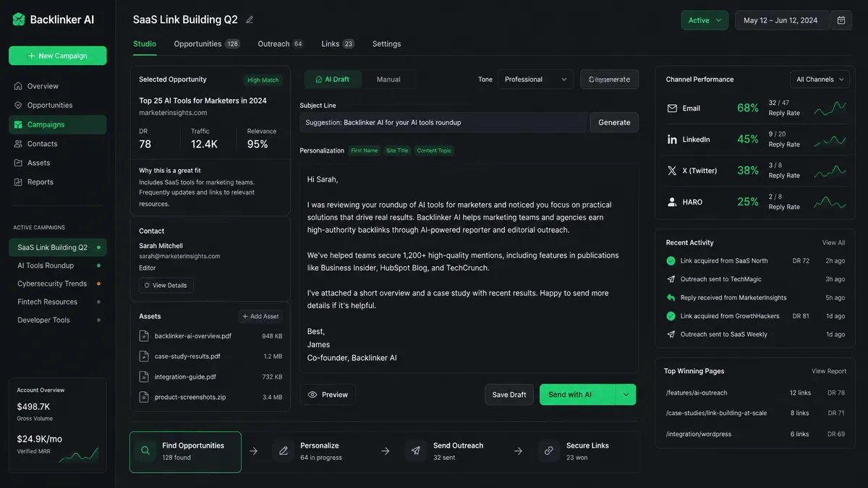Click file icon for product-screenshots.zip
Image resolution: width=868 pixels, height=488 pixels.
click(x=144, y=397)
